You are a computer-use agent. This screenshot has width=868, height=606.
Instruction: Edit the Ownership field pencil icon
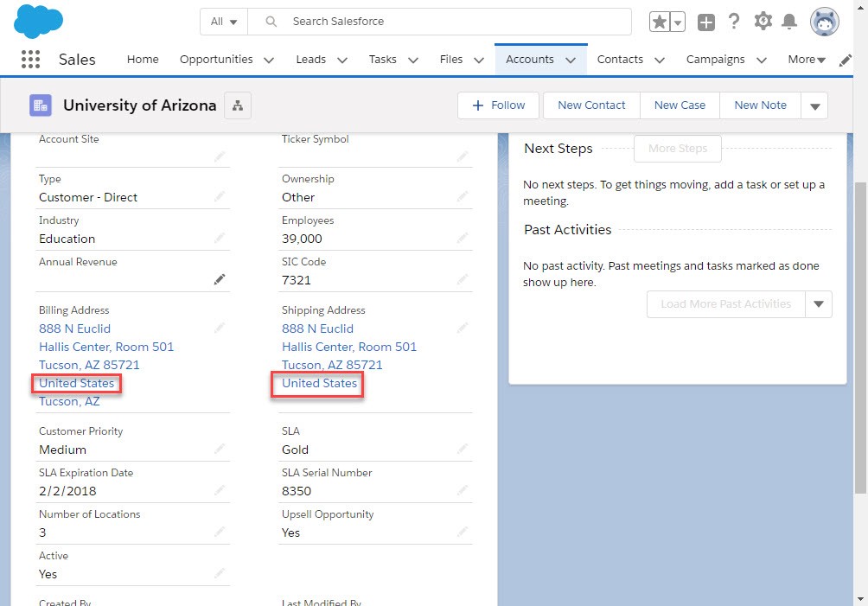pyautogui.click(x=463, y=196)
